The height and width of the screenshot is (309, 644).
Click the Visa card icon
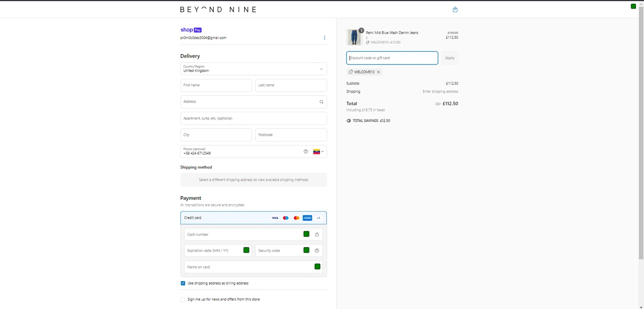tap(275, 218)
